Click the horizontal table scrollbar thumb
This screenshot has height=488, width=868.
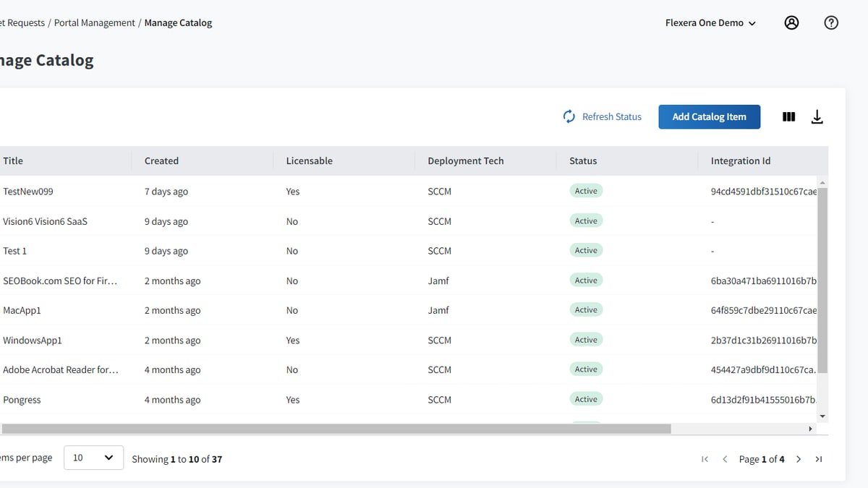coord(336,429)
